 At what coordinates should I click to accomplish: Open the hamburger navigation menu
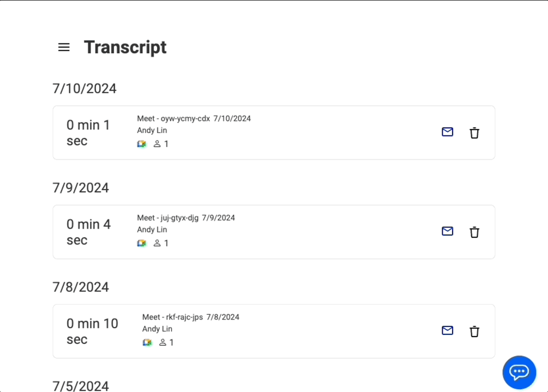64,47
